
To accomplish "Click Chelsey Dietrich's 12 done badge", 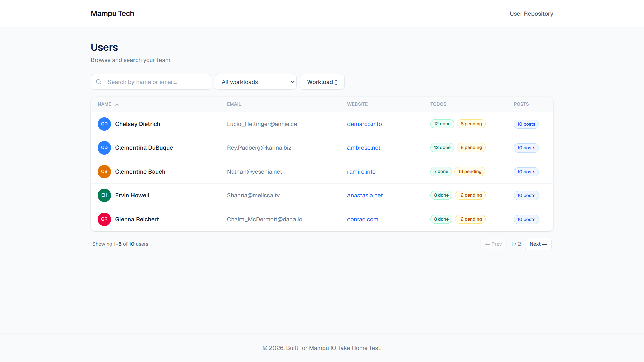I will point(442,124).
